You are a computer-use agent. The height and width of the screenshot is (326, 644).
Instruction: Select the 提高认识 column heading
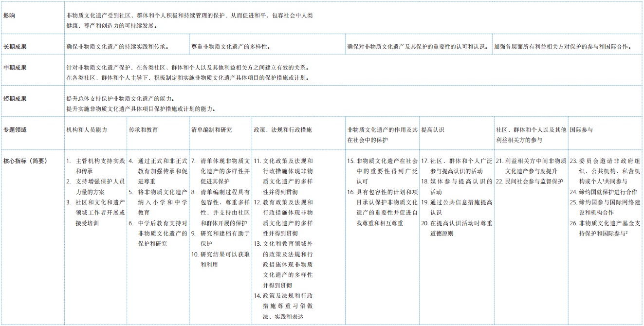coord(433,130)
